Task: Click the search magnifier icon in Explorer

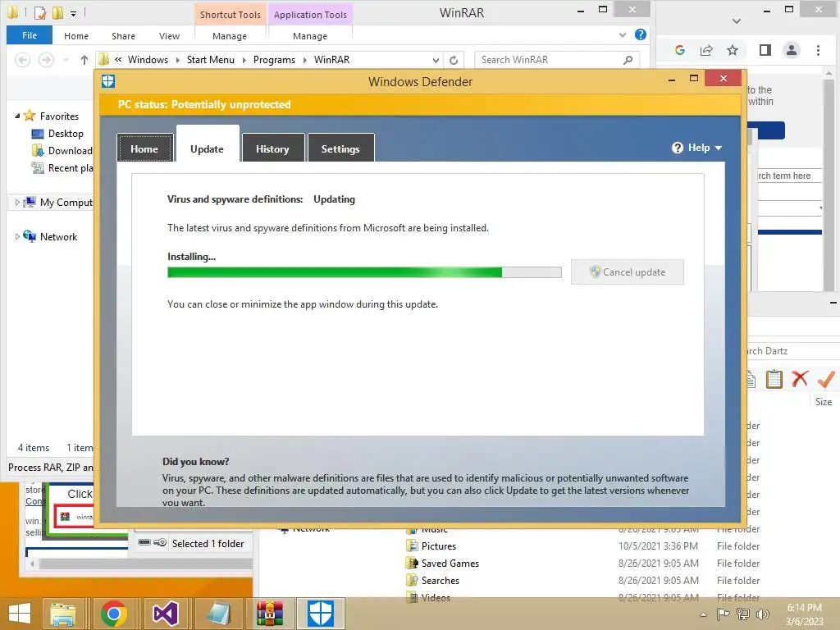Action: pos(628,59)
